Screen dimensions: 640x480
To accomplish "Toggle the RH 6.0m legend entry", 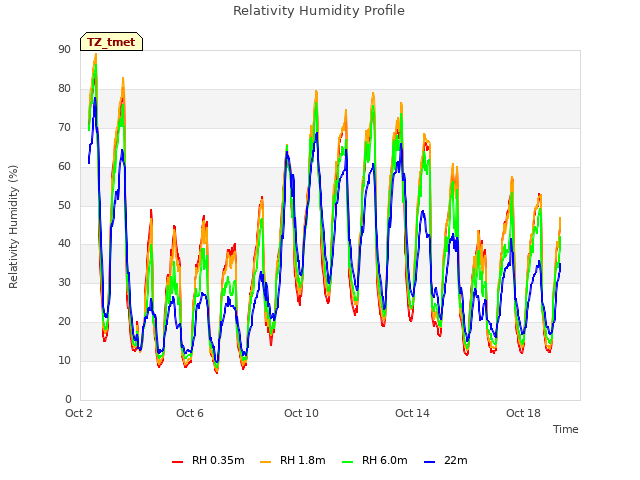I will pyautogui.click(x=375, y=460).
